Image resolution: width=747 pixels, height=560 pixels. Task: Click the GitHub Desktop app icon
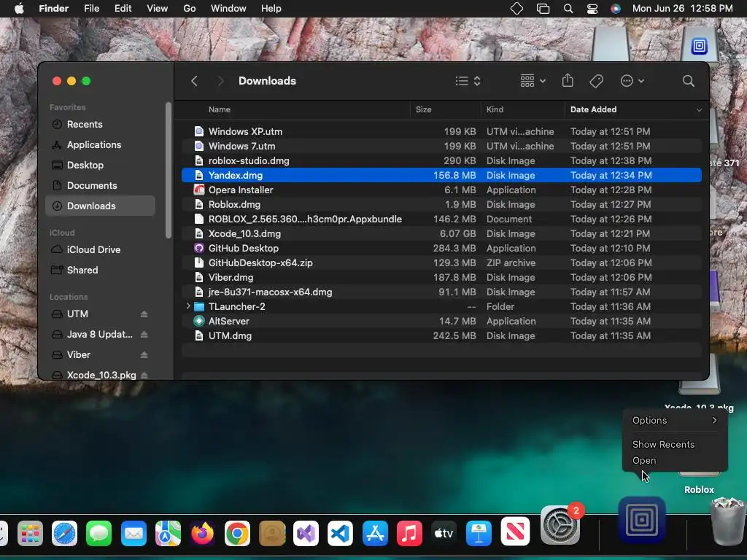(x=199, y=248)
